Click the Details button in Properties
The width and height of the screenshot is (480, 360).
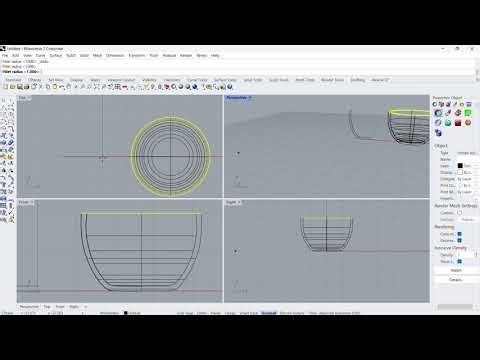(455, 279)
